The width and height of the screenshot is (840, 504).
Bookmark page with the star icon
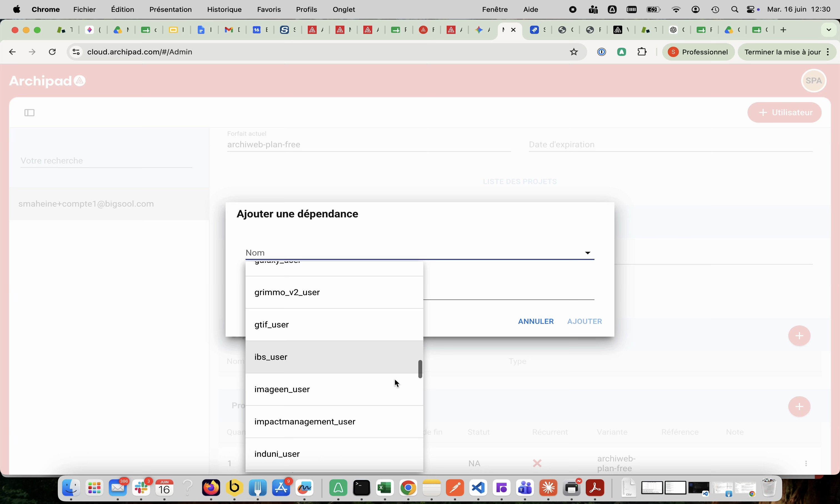click(x=574, y=52)
